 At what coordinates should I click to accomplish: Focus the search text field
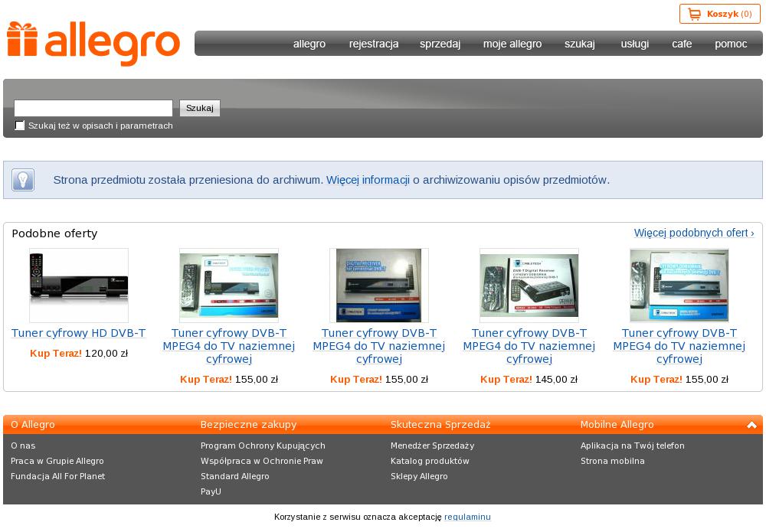click(93, 108)
